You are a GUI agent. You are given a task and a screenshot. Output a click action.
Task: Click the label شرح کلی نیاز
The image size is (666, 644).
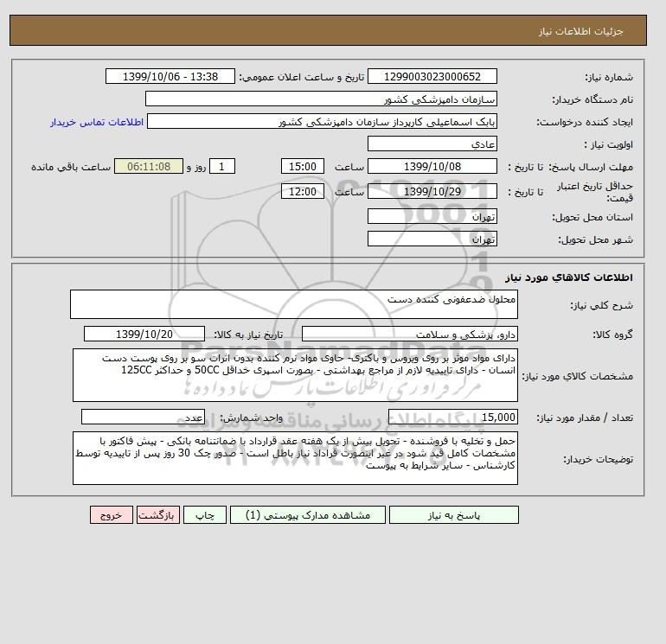(601, 305)
